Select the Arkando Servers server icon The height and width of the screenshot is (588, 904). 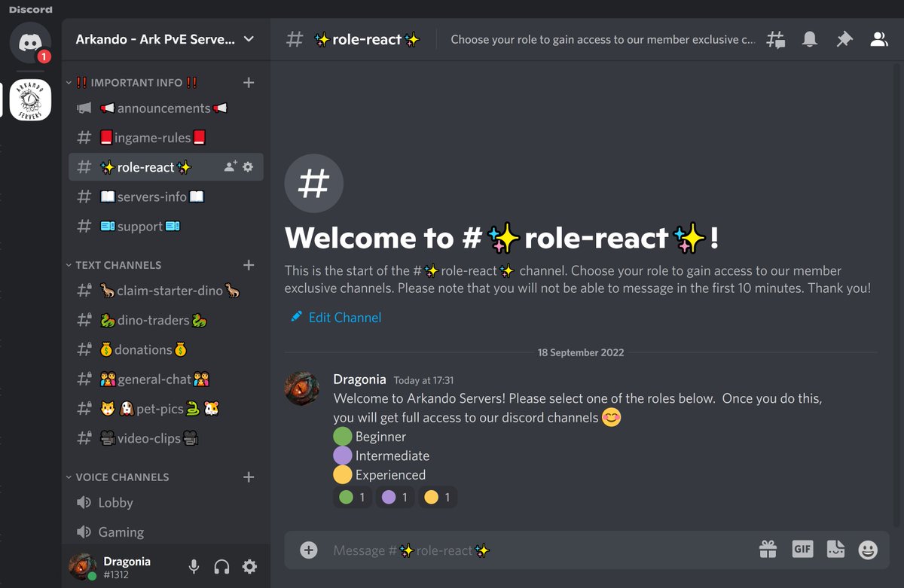[x=30, y=100]
